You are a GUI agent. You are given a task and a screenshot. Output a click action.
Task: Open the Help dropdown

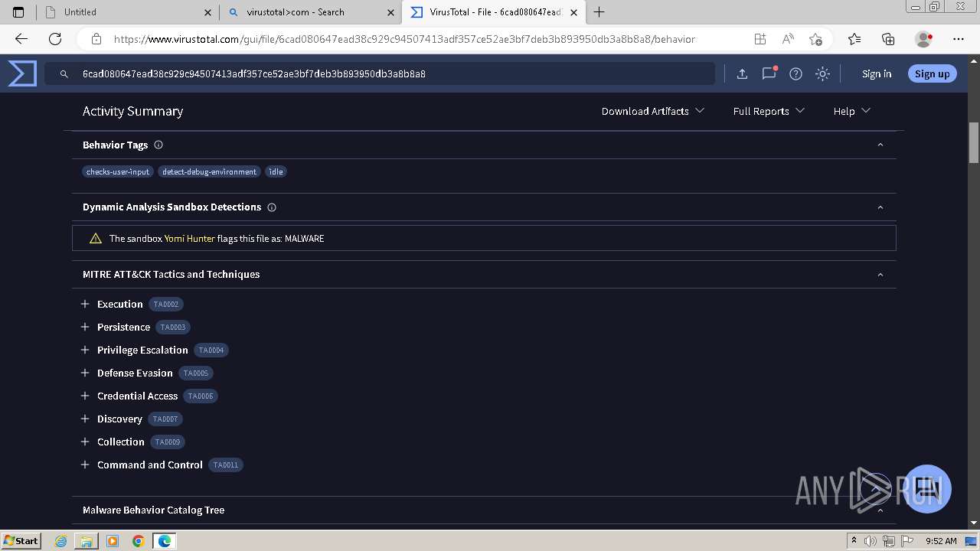(852, 111)
